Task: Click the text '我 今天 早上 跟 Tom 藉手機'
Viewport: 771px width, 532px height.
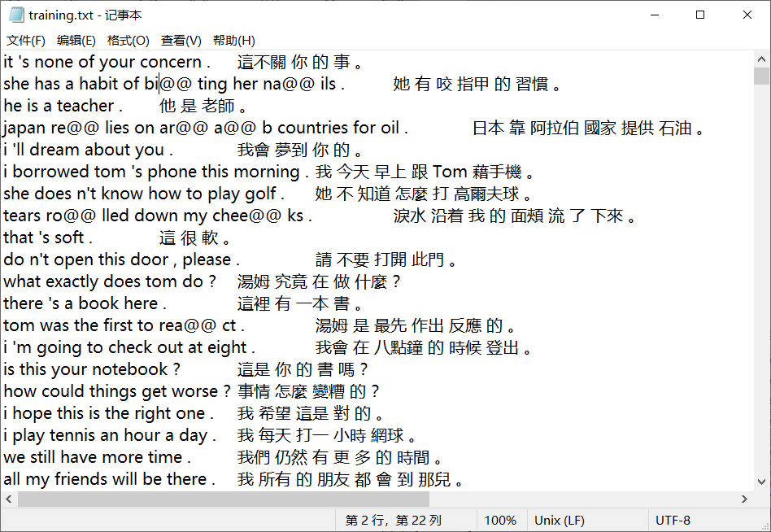Action: click(419, 172)
